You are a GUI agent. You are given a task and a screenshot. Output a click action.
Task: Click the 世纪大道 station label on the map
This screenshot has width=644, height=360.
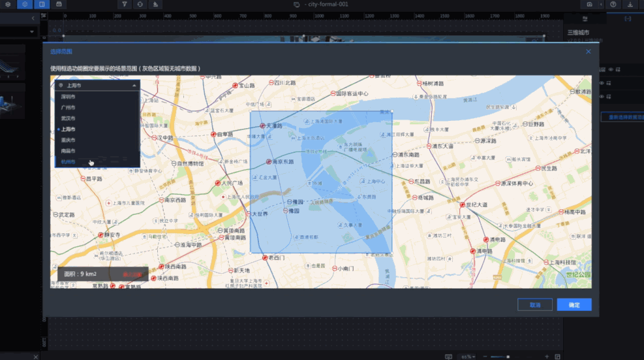pos(476,205)
